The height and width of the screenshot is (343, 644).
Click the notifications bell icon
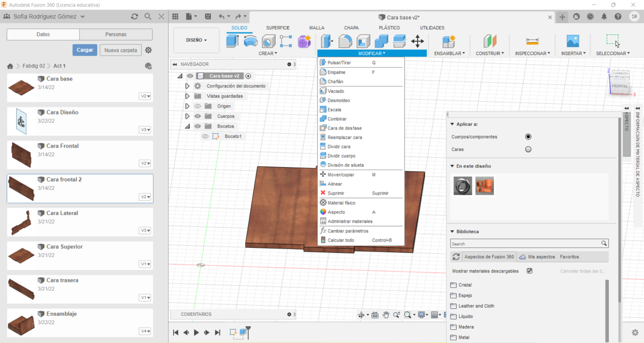point(604,17)
